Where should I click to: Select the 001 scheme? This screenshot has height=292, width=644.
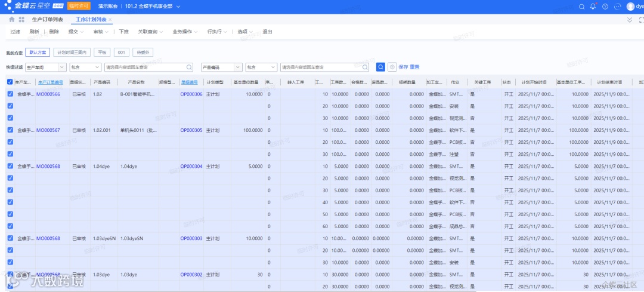point(122,52)
